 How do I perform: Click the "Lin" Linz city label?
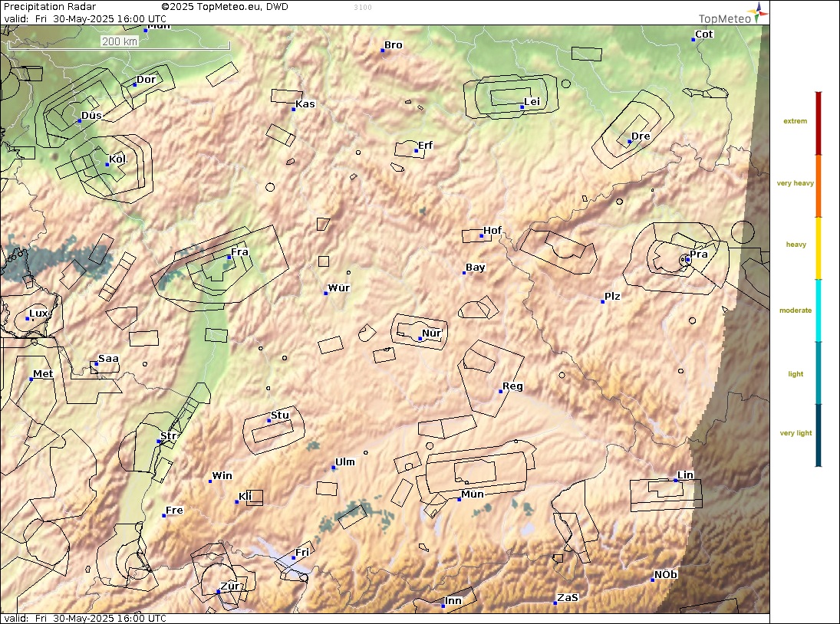coord(685,475)
